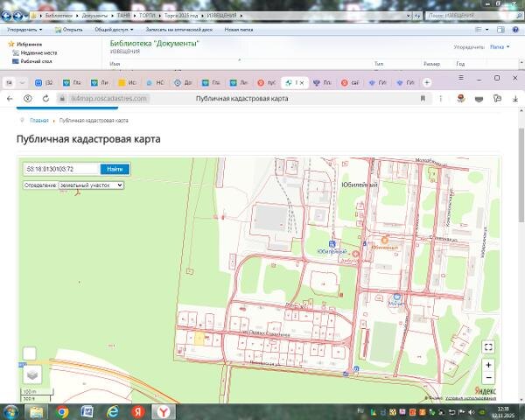Open Explorer help question mark icon
Image resolution: width=525 pixels, height=420 pixels.
515,30
